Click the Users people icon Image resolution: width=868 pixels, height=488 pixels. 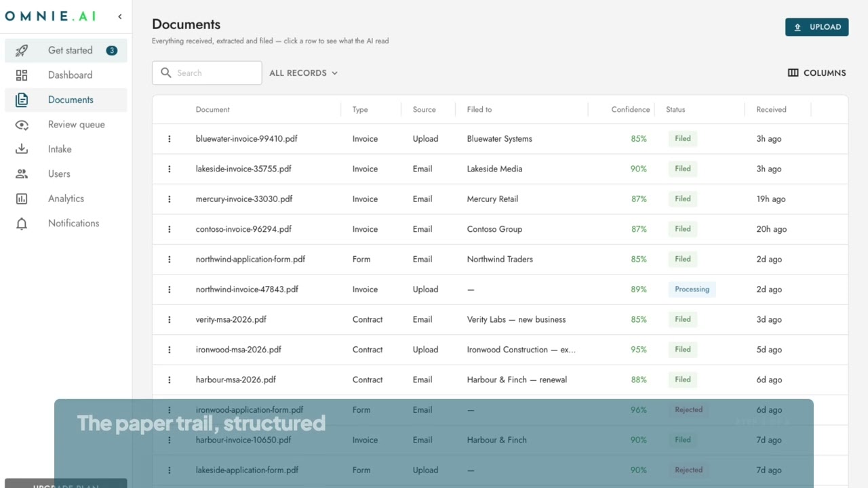[22, 174]
